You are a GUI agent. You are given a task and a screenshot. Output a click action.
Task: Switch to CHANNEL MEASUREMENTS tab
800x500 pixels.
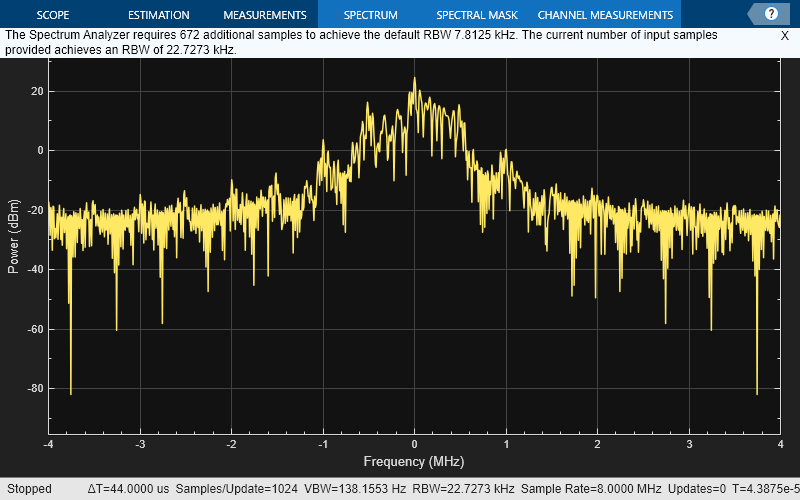[x=605, y=15]
